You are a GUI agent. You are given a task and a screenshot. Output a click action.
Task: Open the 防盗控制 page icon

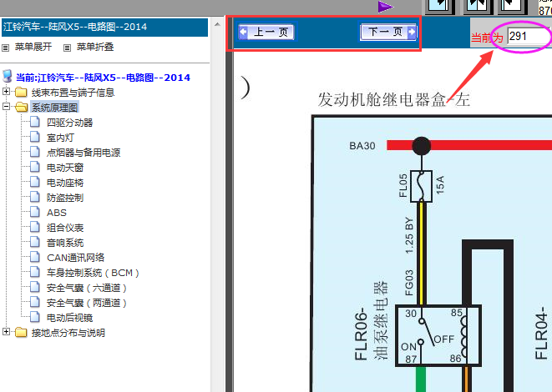coord(34,197)
